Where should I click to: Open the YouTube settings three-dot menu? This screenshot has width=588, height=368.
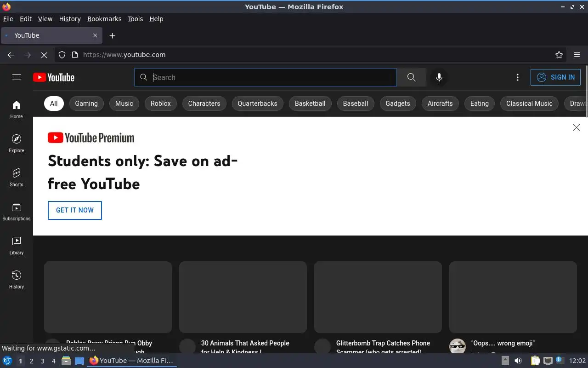click(518, 77)
